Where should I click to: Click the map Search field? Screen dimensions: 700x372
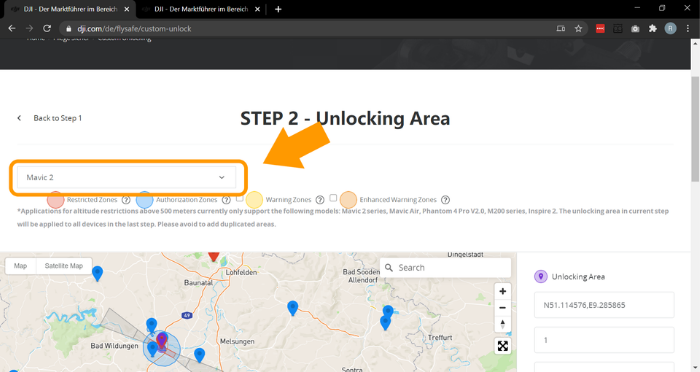tap(446, 268)
